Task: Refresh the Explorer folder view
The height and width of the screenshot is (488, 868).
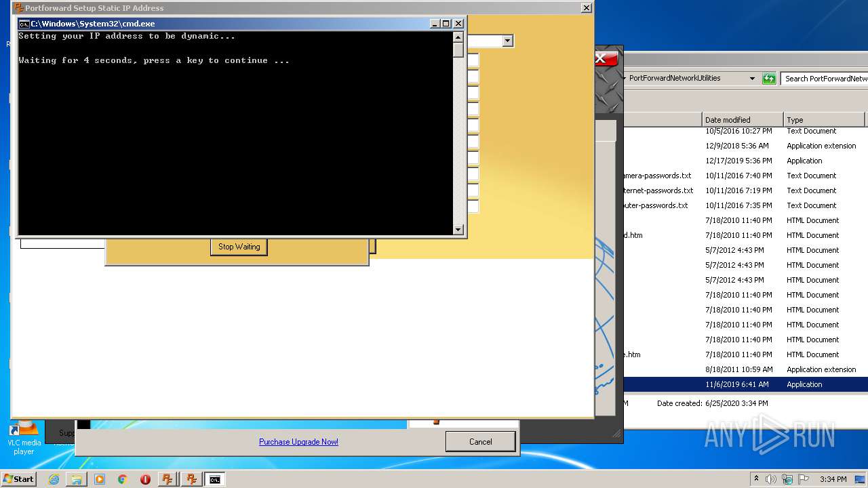Action: [768, 79]
